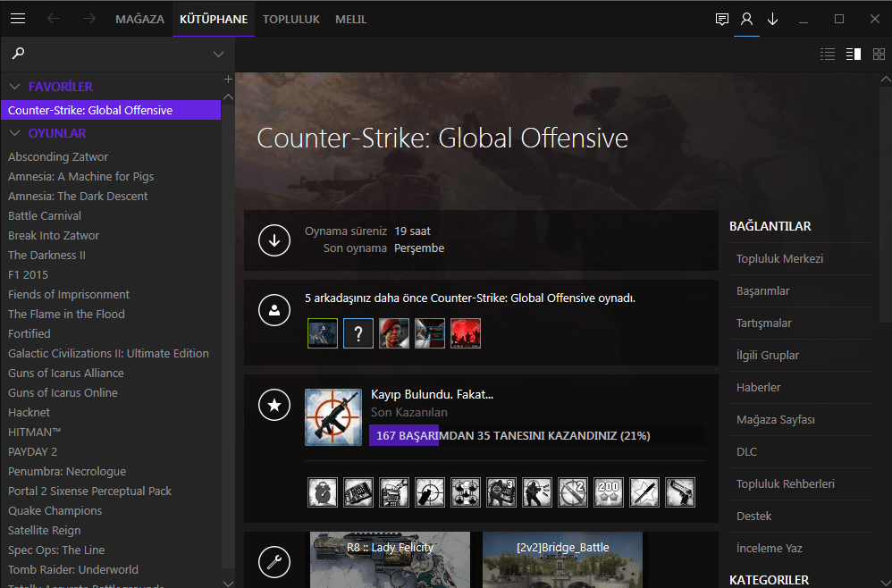Open the MELIL profile tab
892x588 pixels.
pos(351,20)
